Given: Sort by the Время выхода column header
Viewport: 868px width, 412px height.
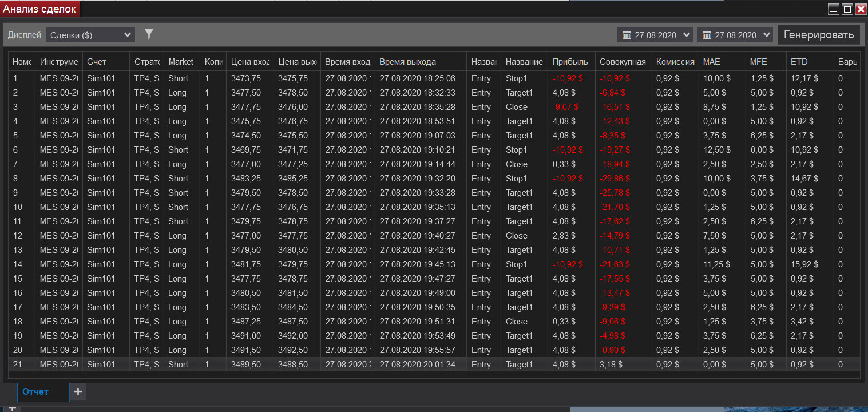Looking at the screenshot, I should coord(421,62).
